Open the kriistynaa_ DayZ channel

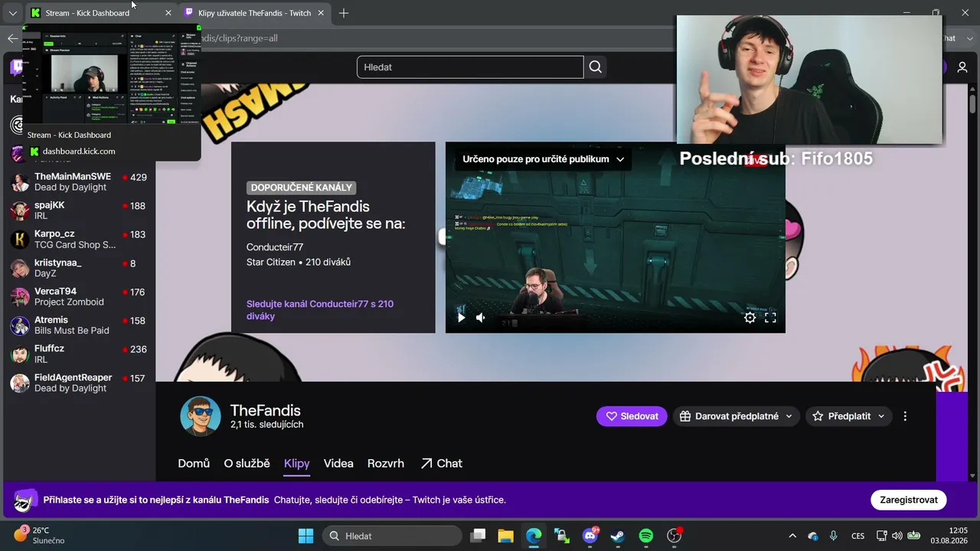click(x=78, y=268)
